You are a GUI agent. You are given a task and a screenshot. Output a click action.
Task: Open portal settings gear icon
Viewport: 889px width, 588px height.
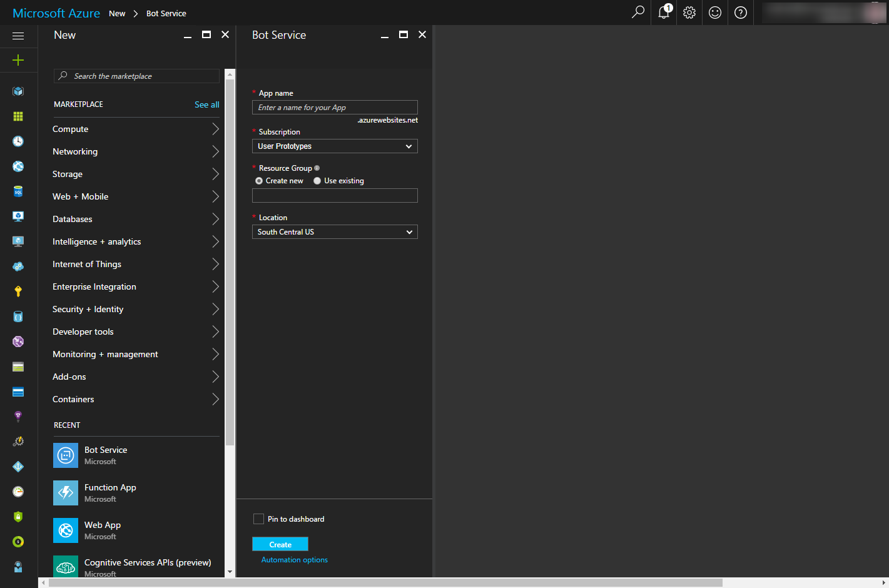(689, 13)
